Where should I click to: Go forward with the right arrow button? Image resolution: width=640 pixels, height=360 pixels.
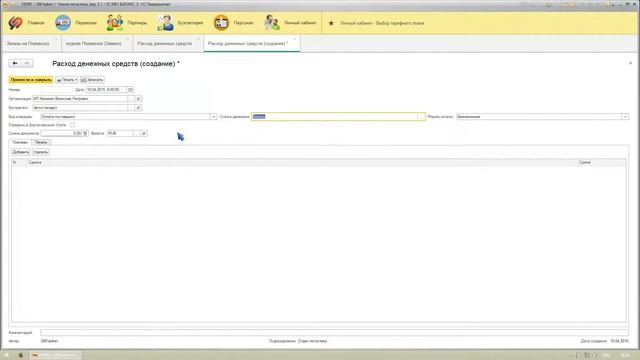27,63
